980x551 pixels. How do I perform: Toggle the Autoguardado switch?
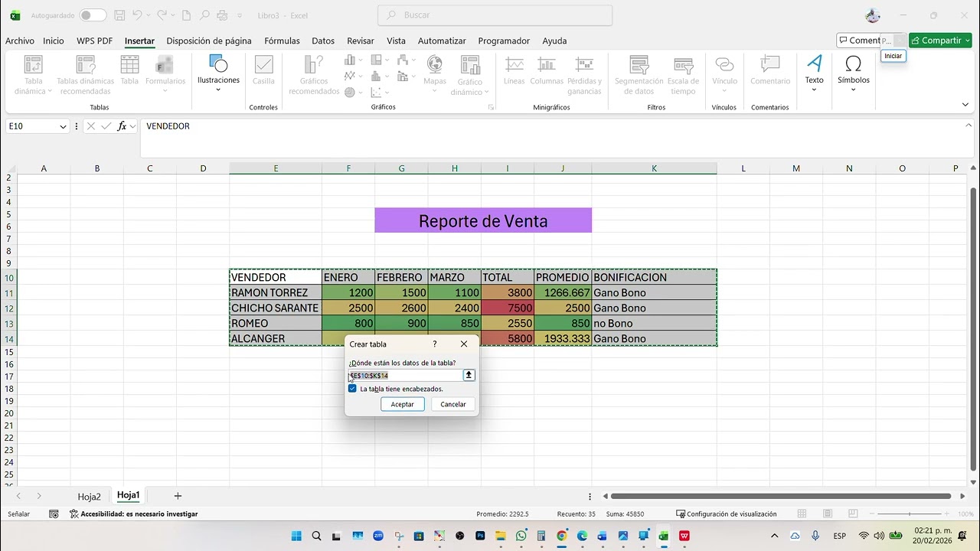pyautogui.click(x=93, y=15)
